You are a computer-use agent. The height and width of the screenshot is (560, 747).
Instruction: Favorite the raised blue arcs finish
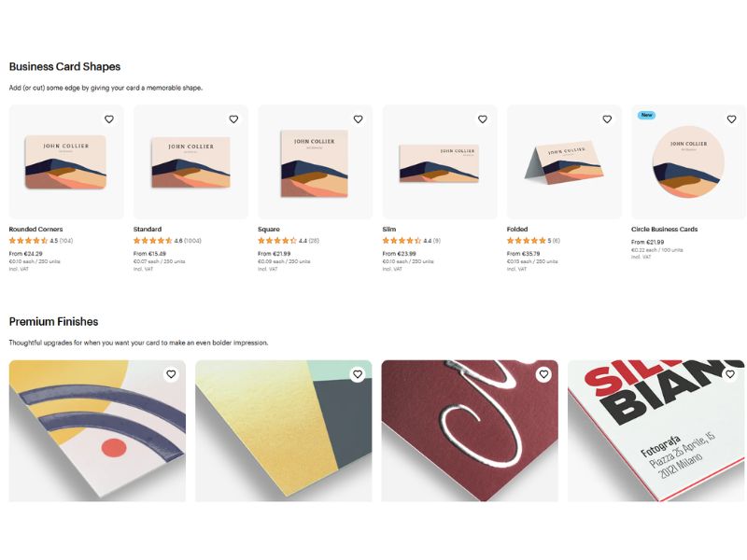pos(171,374)
